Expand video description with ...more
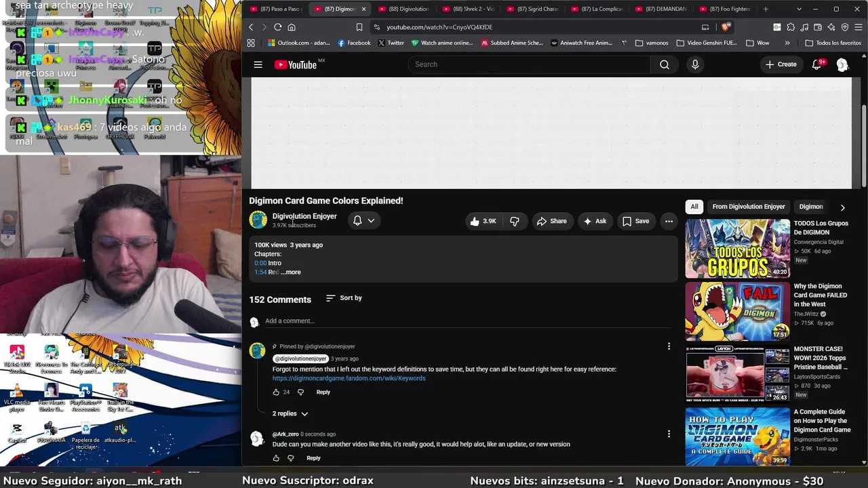The image size is (868, 488). pos(291,272)
